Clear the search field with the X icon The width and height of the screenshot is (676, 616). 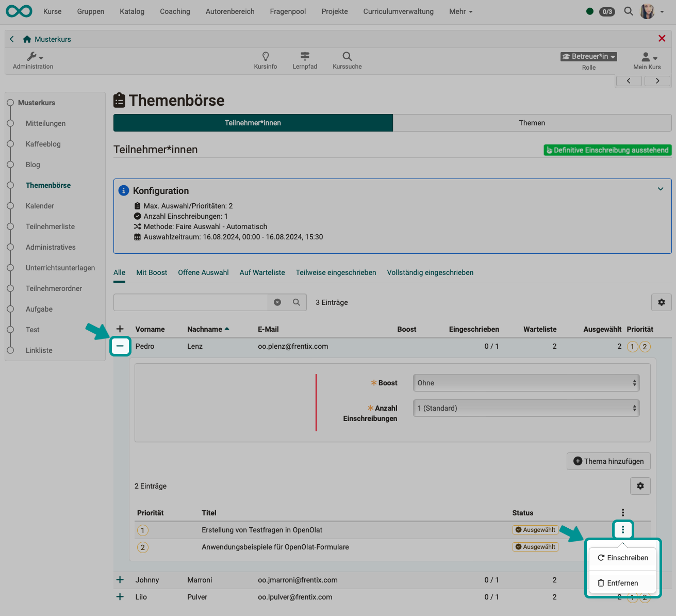click(x=277, y=302)
